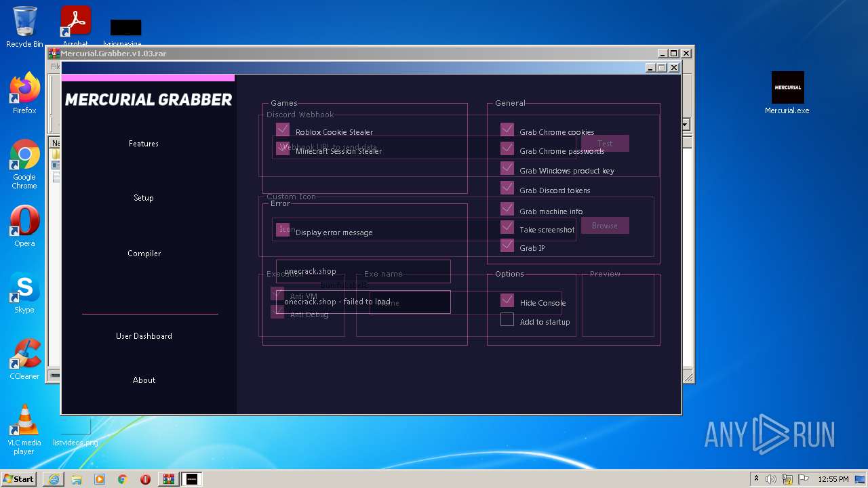Launch Windows Media Player from the taskbar
This screenshot has width=868, height=488.
pyautogui.click(x=100, y=479)
